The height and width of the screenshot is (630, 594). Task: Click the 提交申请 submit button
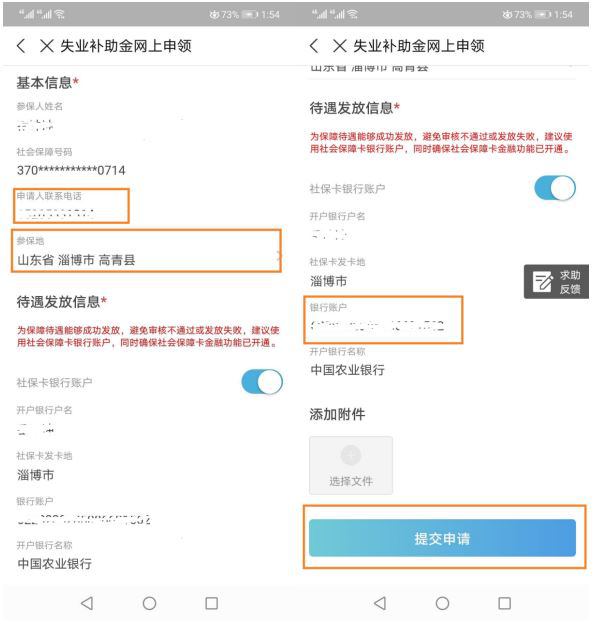click(442, 538)
